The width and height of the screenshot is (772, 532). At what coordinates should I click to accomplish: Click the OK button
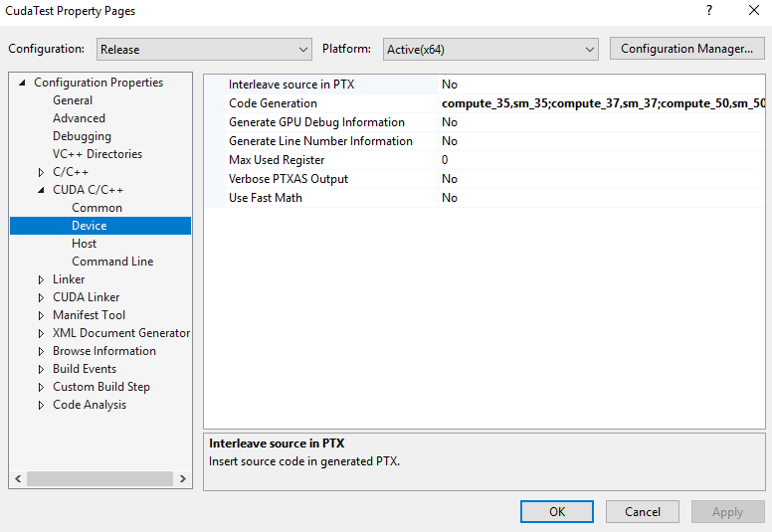point(557,512)
